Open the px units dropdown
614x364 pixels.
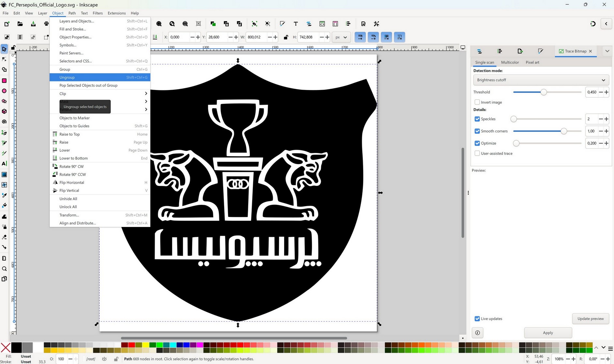coord(341,37)
